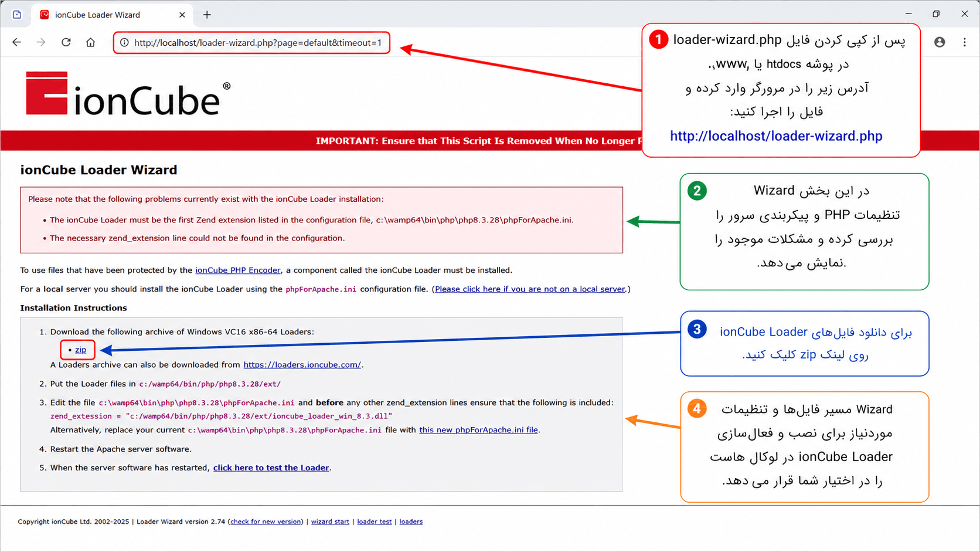Reload the page with the refresh icon
This screenshot has height=552, width=980.
click(x=66, y=42)
